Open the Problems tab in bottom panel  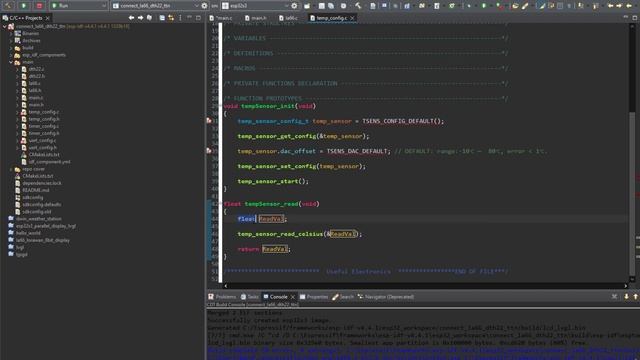pos(222,297)
